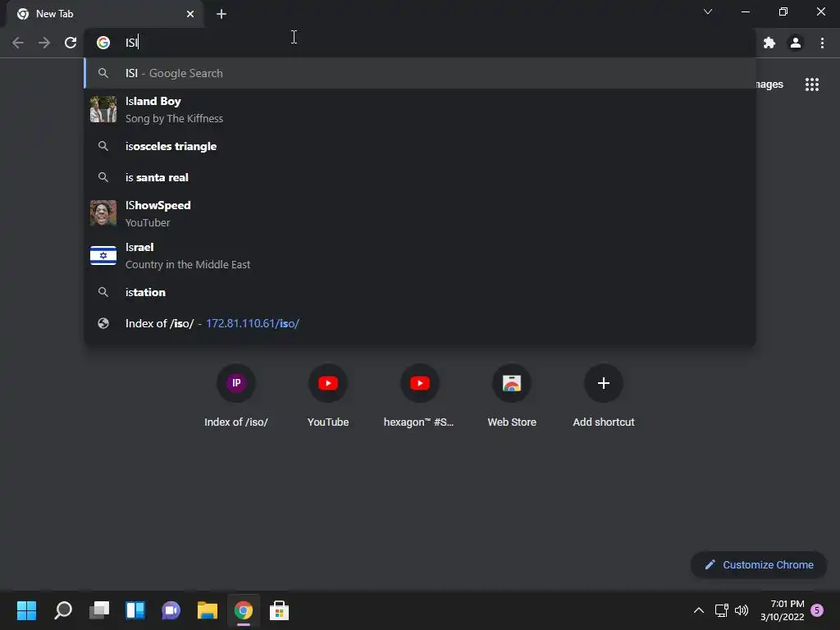
Task: Open the Teams Chat taskbar icon
Action: click(171, 610)
